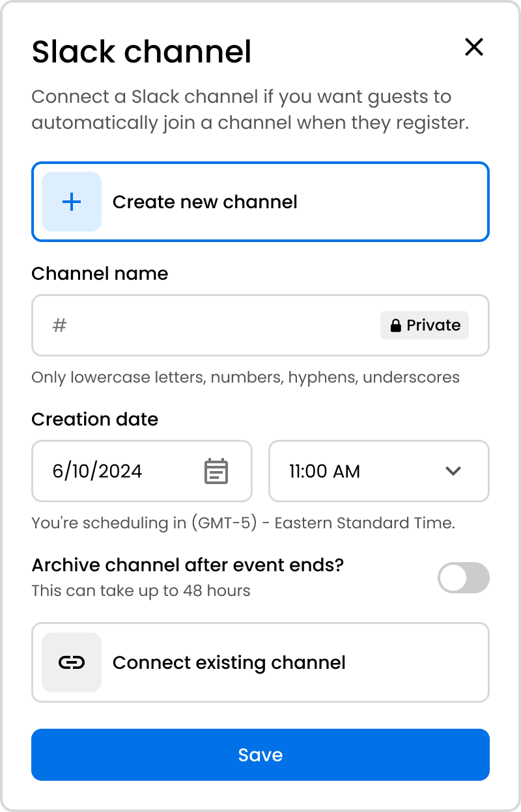521x812 pixels.
Task: Toggle archive channel after event ends
Action: pyautogui.click(x=463, y=578)
